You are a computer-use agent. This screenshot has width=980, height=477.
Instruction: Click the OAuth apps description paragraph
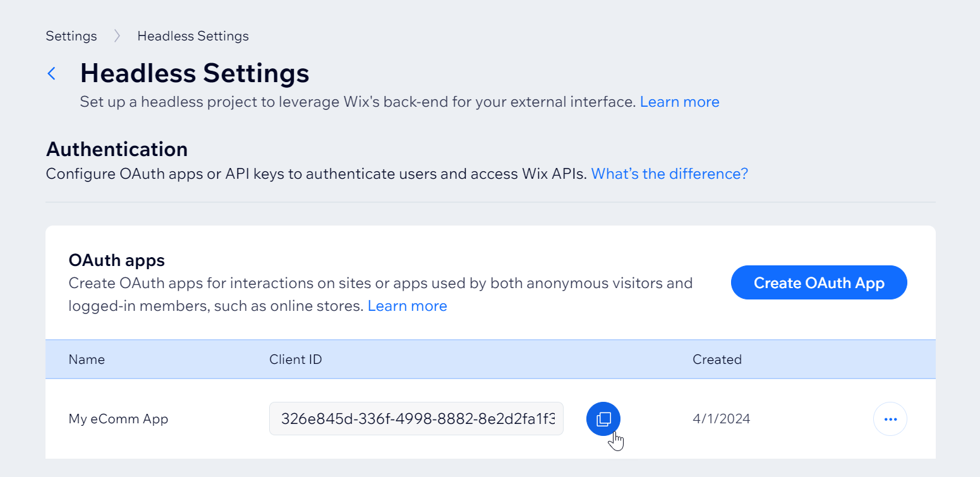pos(380,294)
